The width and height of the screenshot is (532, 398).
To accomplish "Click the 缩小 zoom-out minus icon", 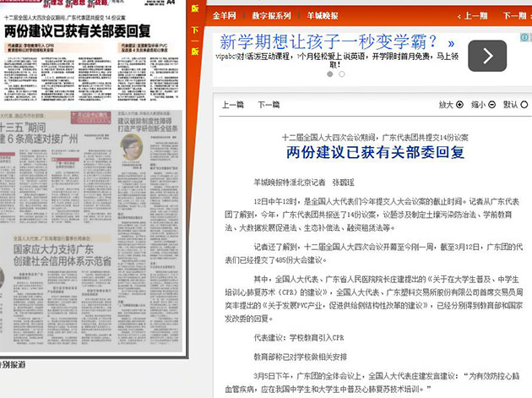I will [491, 106].
